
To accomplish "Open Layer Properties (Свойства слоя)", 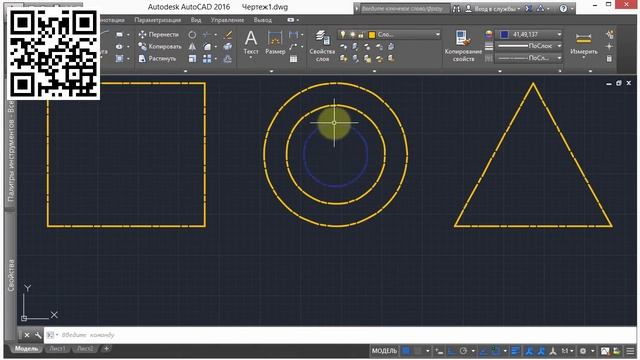I will pyautogui.click(x=322, y=46).
